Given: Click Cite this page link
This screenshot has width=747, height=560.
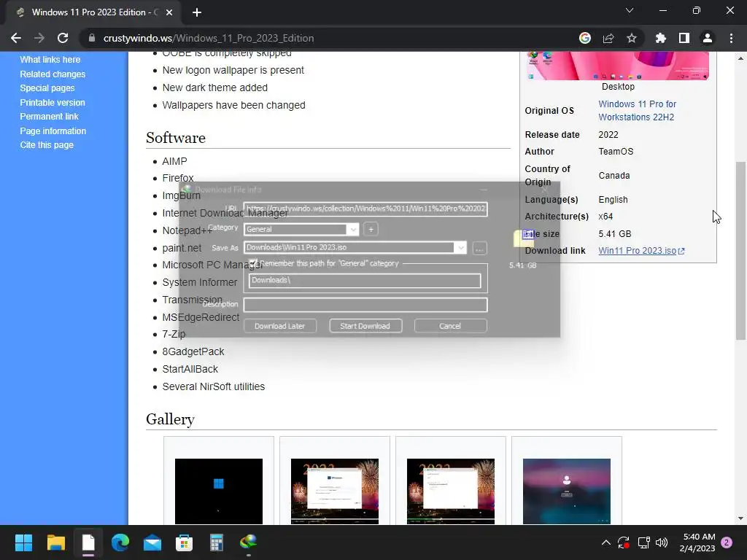Looking at the screenshot, I should pos(47,145).
